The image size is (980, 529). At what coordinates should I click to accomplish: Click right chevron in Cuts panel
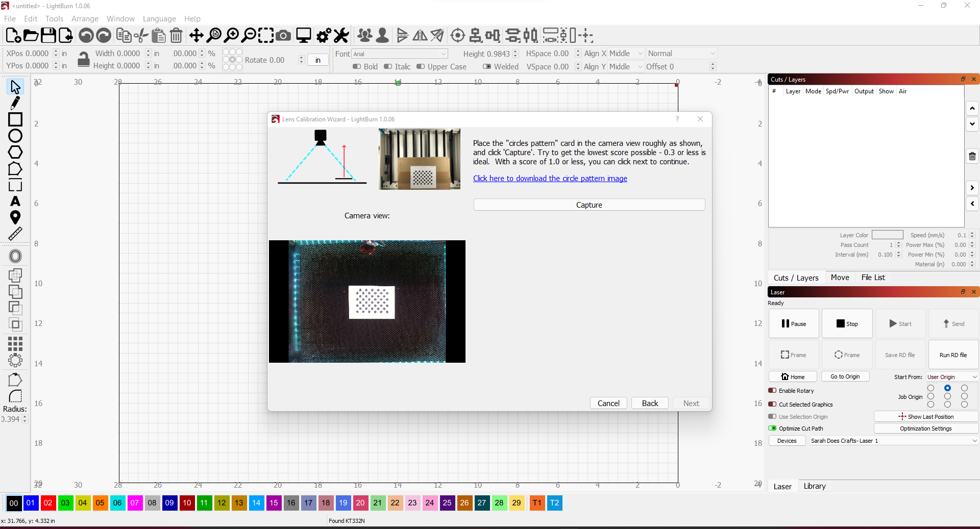(972, 188)
